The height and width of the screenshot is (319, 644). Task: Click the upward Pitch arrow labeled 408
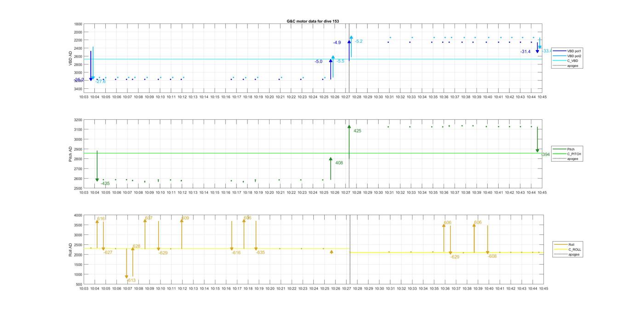pos(330,168)
